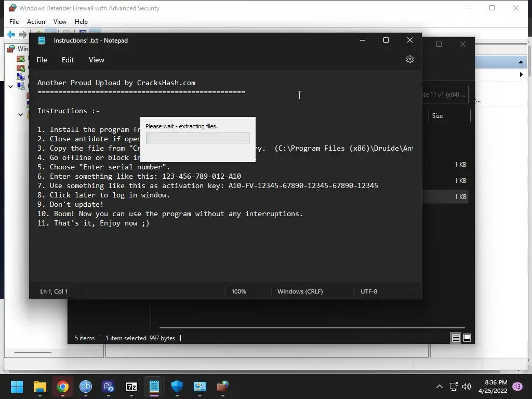This screenshot has height=399, width=532.
Task: Select the Outbound Rules tree icon
Action: [21, 68]
